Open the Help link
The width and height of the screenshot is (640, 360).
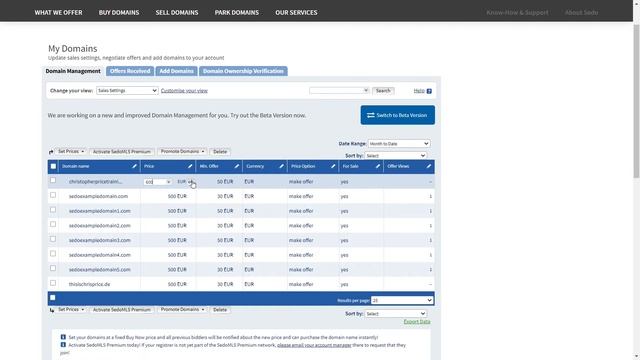click(419, 91)
